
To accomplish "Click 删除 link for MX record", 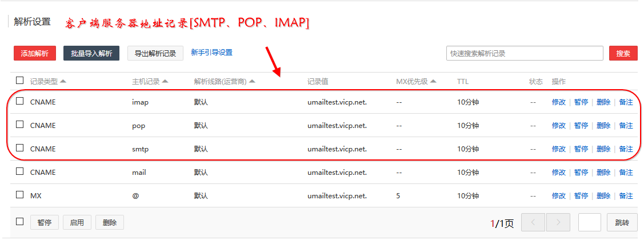I will (x=603, y=195).
